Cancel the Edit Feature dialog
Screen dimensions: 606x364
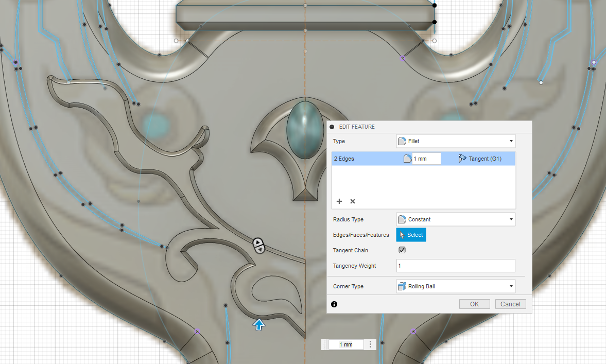511,304
